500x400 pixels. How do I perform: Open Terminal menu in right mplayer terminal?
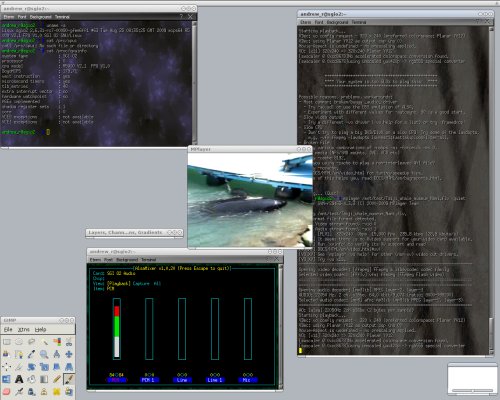(x=359, y=22)
